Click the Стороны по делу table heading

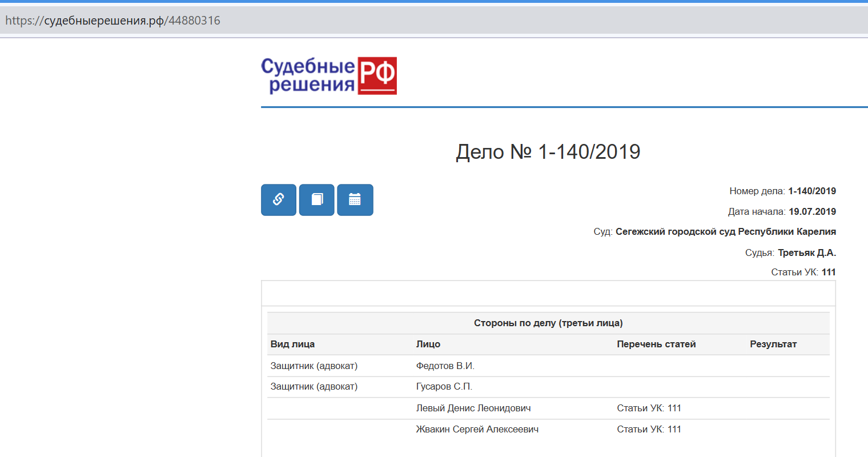[x=548, y=323]
